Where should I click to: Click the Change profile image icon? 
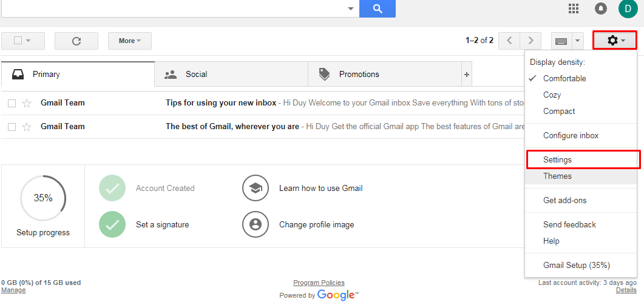[x=256, y=224]
